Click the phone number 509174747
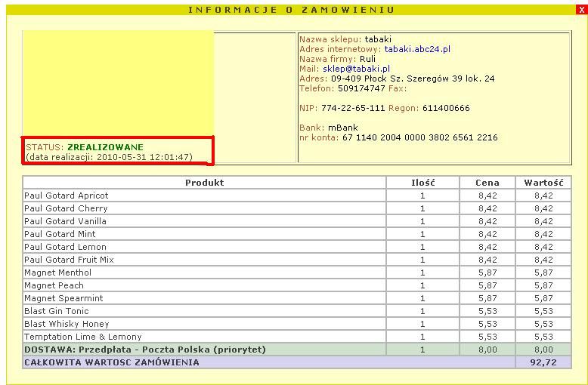588x385 pixels. pyautogui.click(x=361, y=88)
